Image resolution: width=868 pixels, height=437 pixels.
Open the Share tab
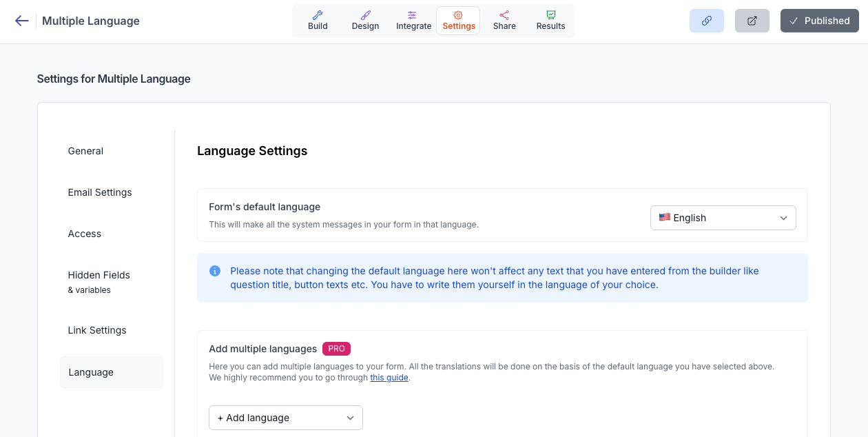pos(504,21)
